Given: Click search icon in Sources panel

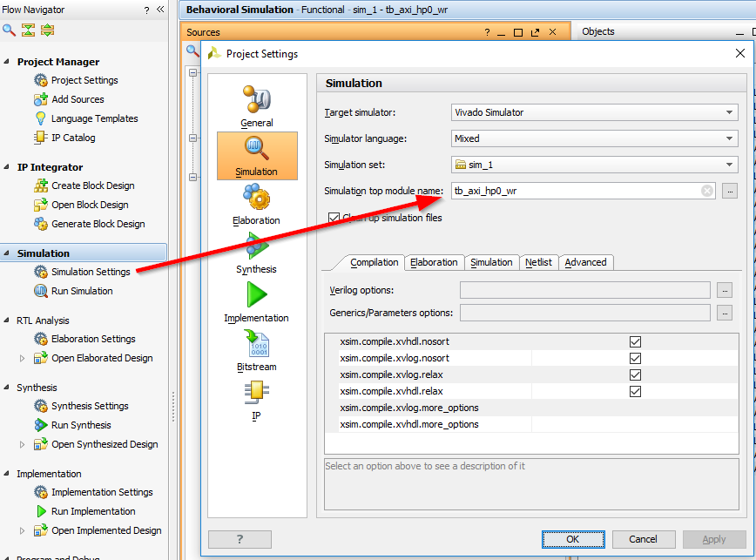Looking at the screenshot, I should (192, 51).
